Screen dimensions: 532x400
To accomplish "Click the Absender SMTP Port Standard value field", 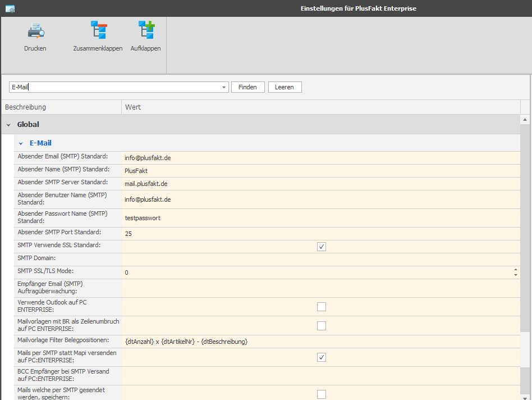I will coord(320,234).
